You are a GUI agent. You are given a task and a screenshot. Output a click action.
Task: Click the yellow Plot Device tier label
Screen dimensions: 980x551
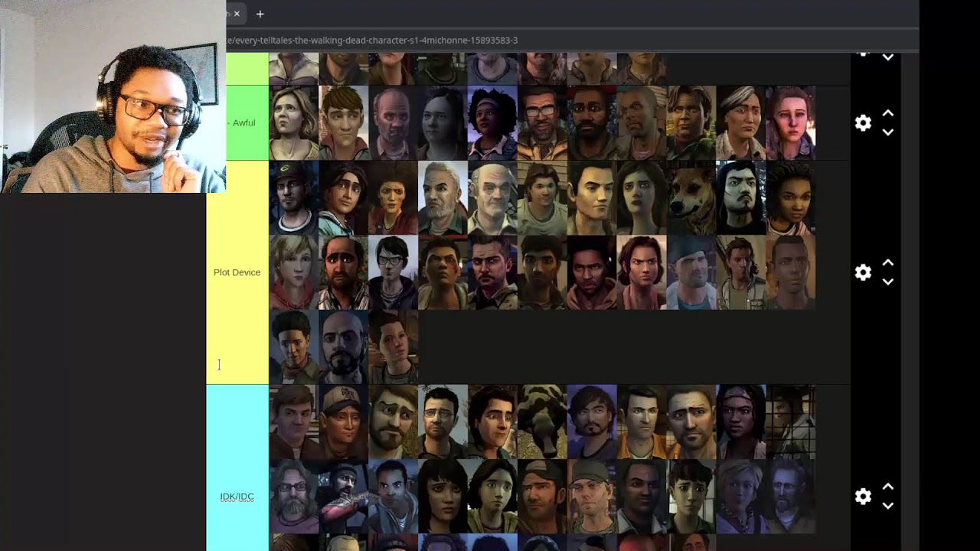237,272
